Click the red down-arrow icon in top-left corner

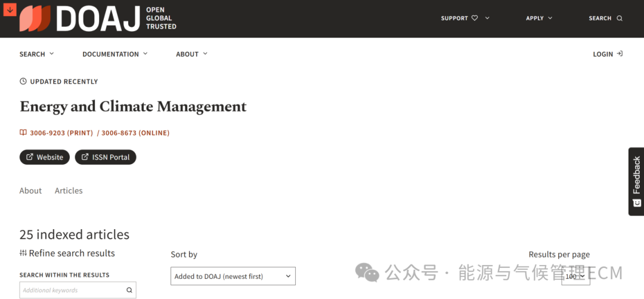[x=10, y=10]
